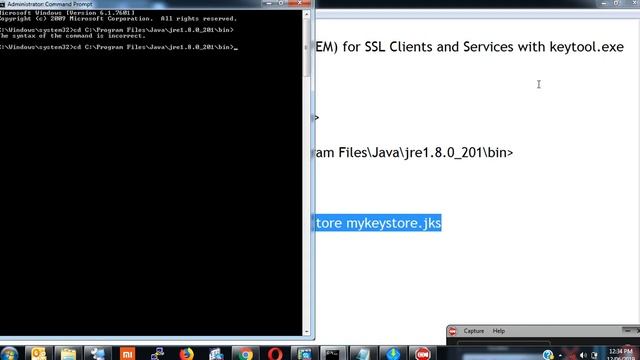640x360 pixels.
Task: Click the help question-mark tray icon
Action: tap(548, 355)
